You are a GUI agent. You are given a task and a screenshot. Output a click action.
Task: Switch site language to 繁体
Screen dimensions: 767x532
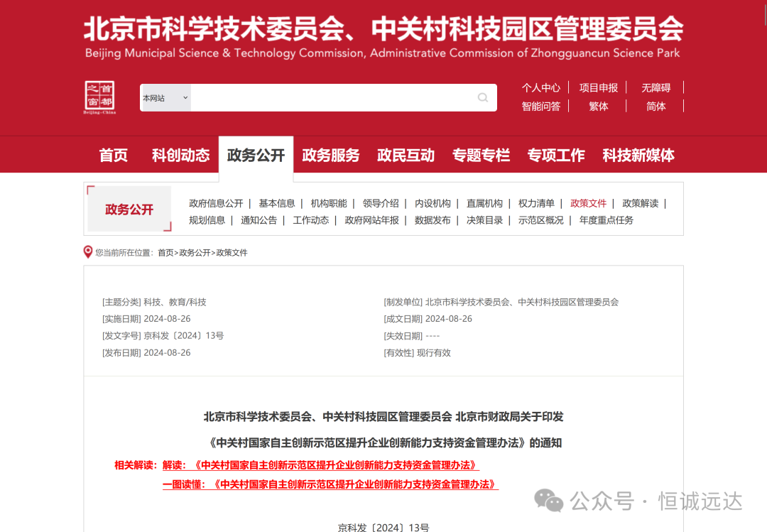(x=599, y=105)
